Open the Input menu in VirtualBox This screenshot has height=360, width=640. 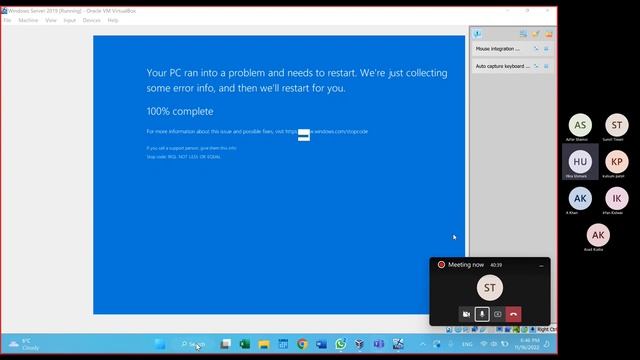[x=70, y=20]
